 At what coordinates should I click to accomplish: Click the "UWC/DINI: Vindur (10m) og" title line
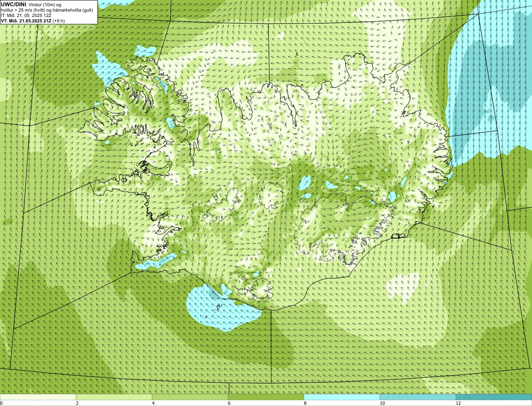click(31, 4)
